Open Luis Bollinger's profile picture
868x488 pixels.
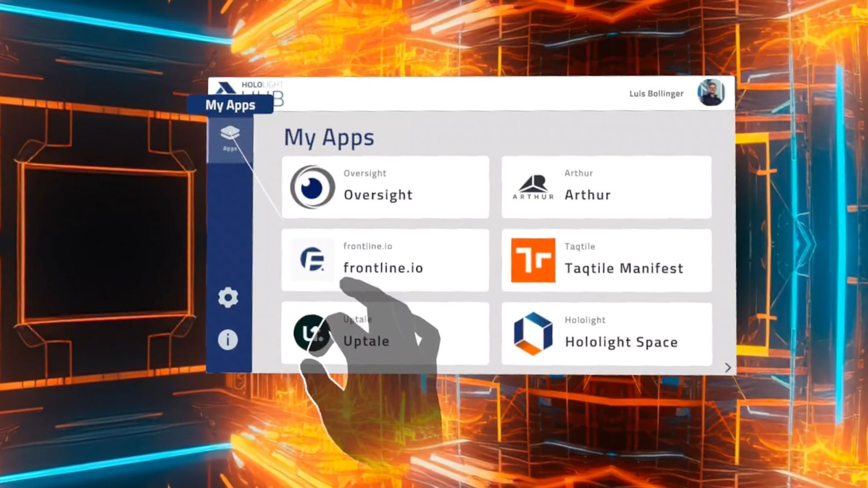pyautogui.click(x=711, y=93)
